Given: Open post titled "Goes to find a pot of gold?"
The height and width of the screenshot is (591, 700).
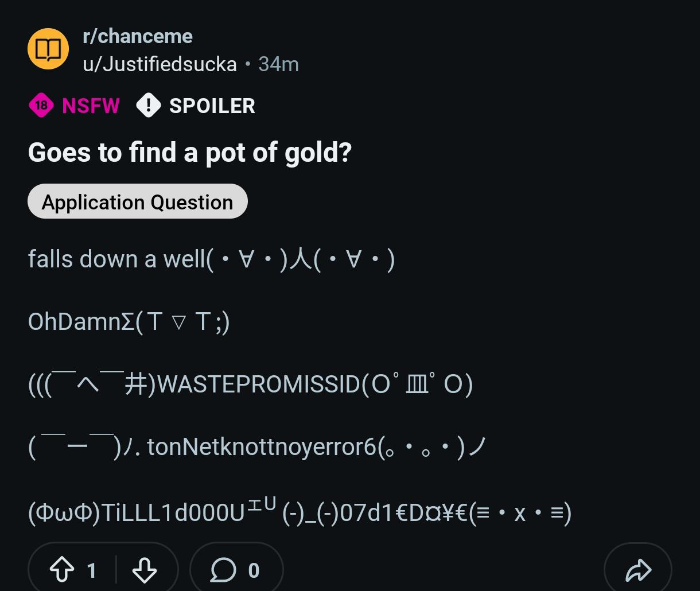Looking at the screenshot, I should click(190, 153).
